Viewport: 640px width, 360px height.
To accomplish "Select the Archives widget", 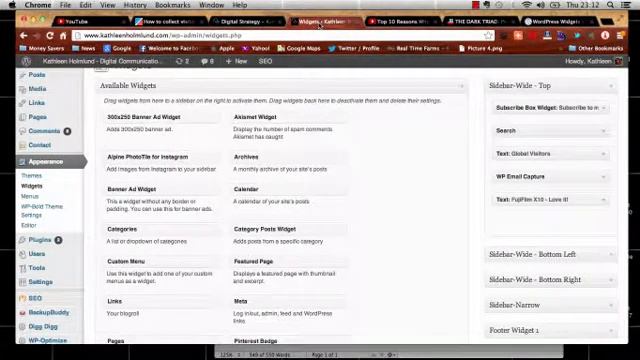I will [x=290, y=157].
